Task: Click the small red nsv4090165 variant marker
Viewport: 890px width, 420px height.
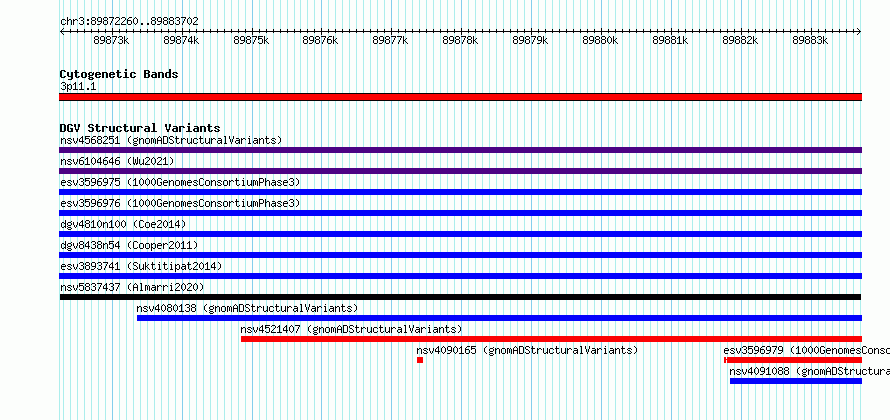Action: tap(420, 360)
